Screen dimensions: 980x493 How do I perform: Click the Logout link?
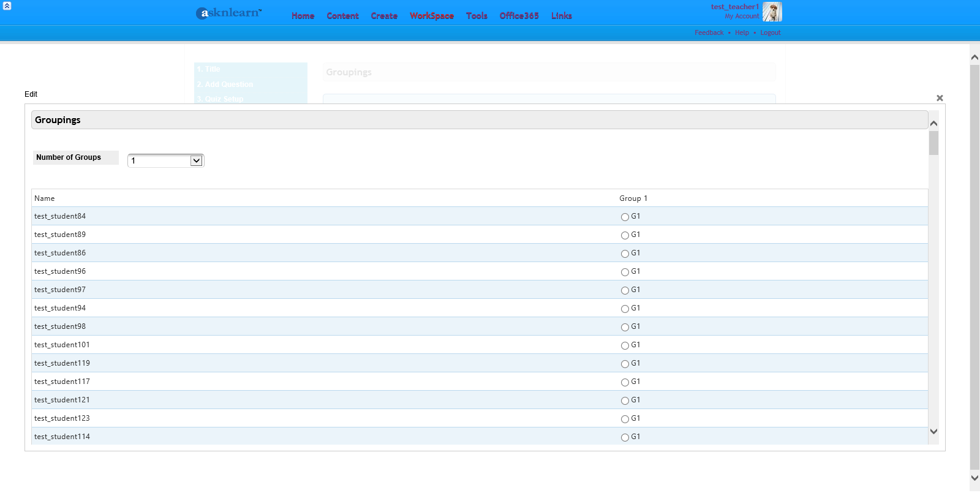[771, 33]
